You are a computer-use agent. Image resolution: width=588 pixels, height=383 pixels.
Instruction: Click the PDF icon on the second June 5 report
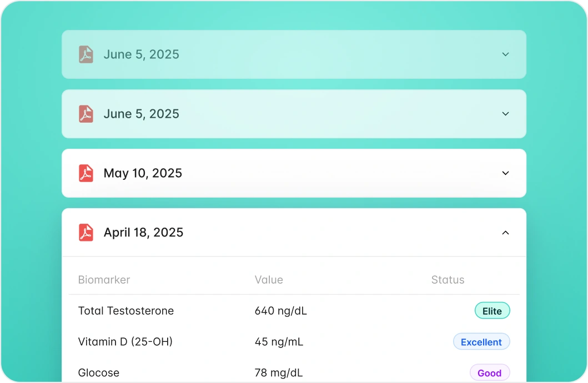pos(86,114)
